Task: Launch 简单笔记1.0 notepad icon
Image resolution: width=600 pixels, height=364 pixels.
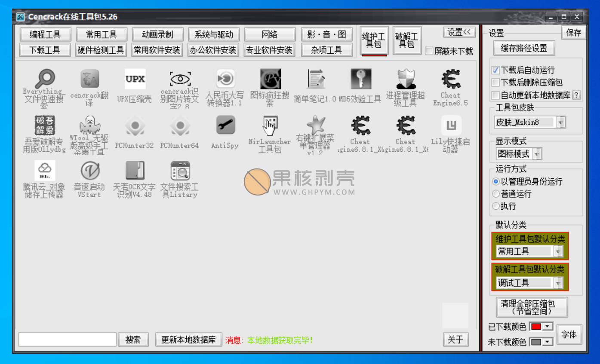Action: coord(315,79)
